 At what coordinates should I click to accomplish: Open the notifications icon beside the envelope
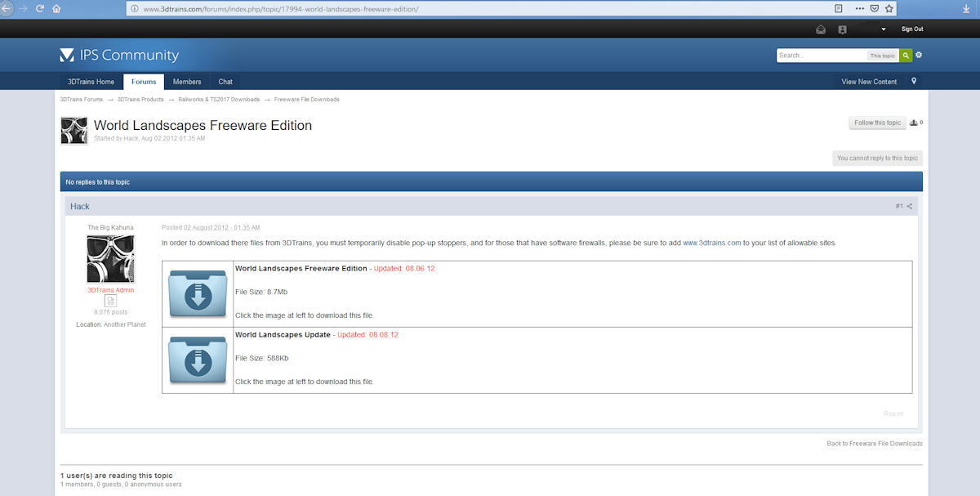click(x=842, y=29)
